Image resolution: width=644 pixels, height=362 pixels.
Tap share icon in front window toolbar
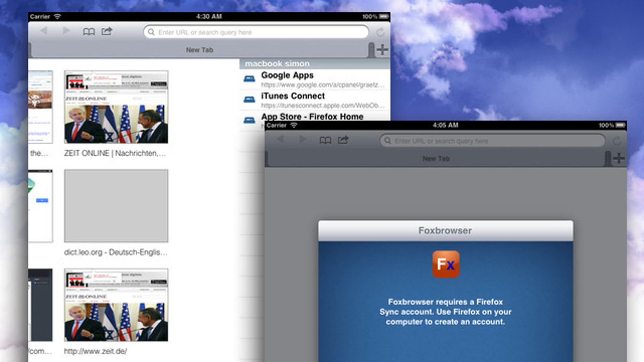pos(343,140)
